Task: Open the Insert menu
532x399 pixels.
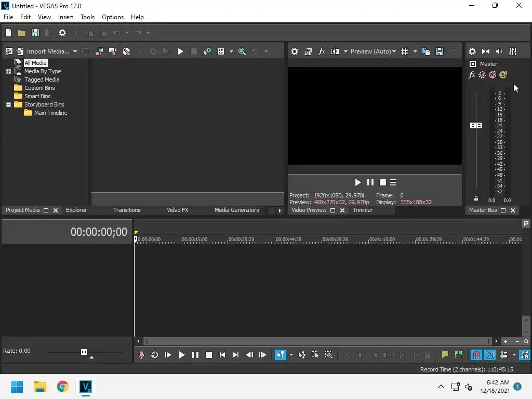Action: 65,17
